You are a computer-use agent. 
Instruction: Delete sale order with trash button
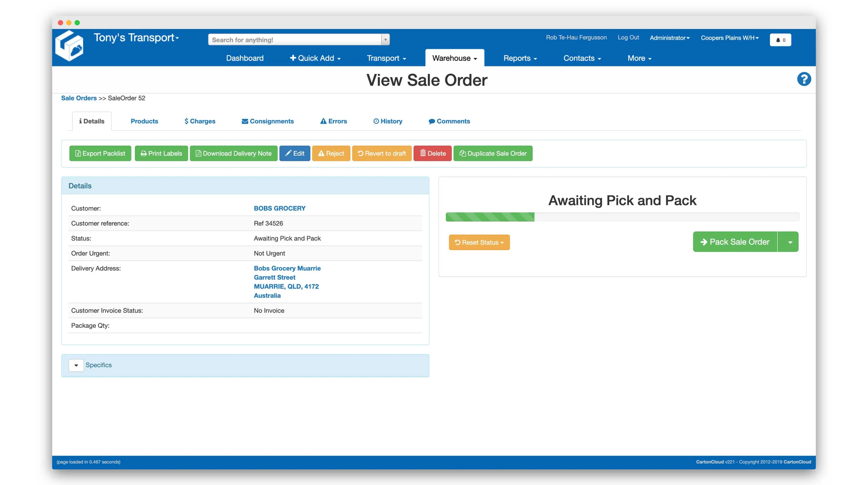coord(432,153)
